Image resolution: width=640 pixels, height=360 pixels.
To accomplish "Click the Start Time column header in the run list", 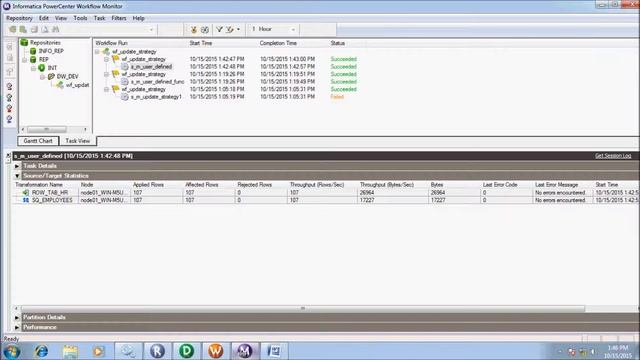I will coord(201,43).
